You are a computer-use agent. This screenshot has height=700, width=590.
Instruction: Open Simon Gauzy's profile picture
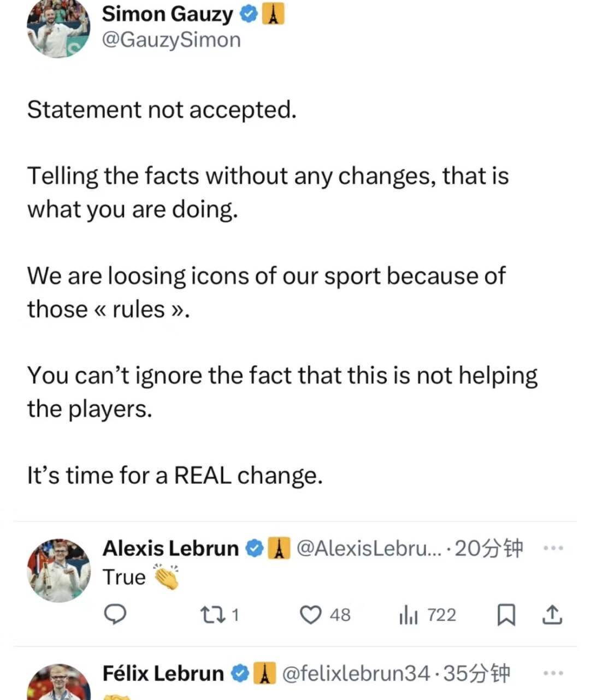point(58,28)
